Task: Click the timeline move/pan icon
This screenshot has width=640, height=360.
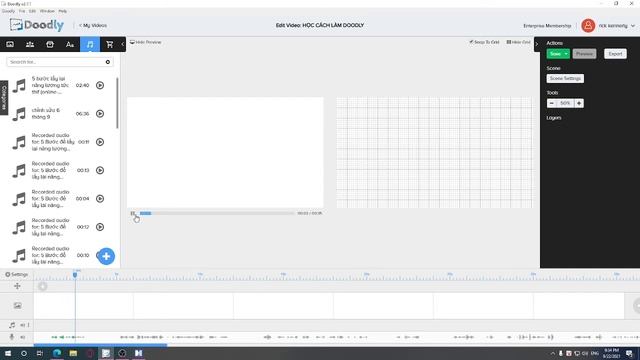Action: (17, 286)
